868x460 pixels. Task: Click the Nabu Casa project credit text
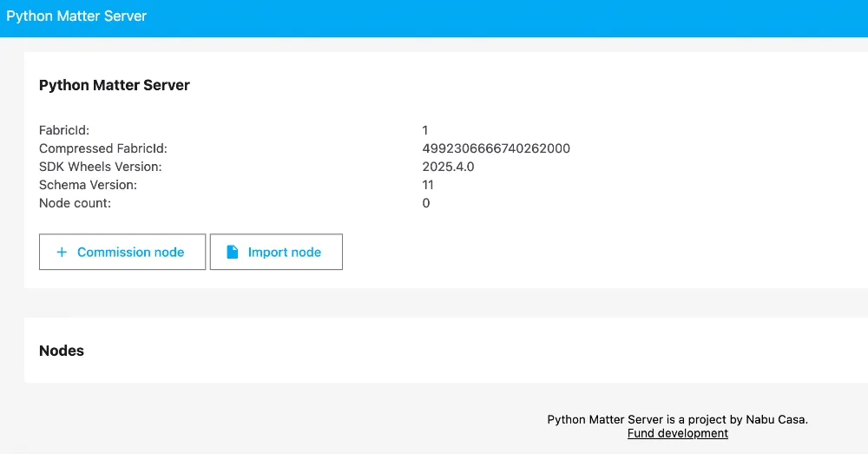(x=678, y=419)
